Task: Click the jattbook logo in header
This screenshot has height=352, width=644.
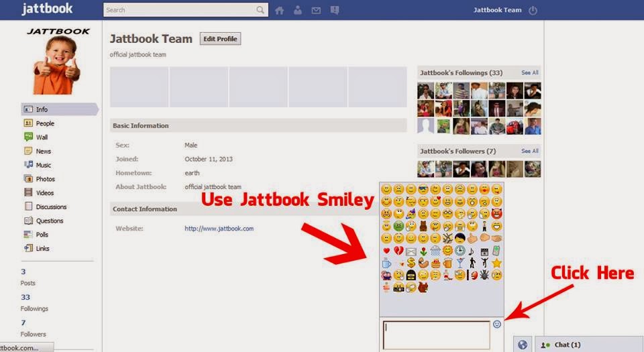Action: pyautogui.click(x=47, y=9)
